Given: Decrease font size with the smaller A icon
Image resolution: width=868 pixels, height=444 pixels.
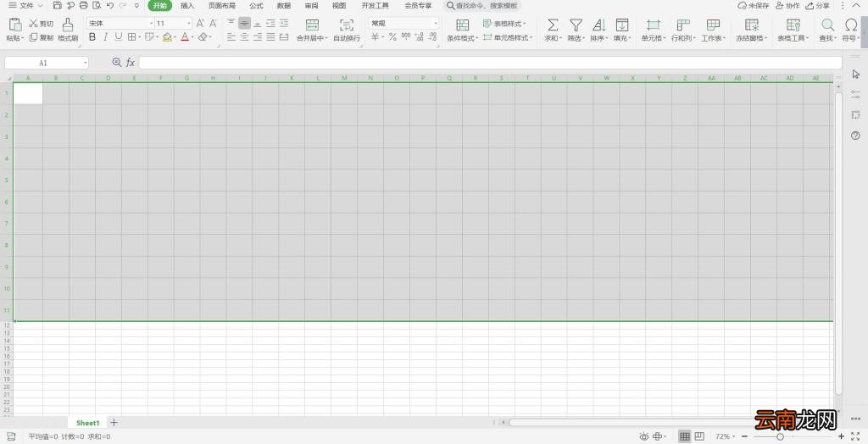Looking at the screenshot, I should point(213,23).
